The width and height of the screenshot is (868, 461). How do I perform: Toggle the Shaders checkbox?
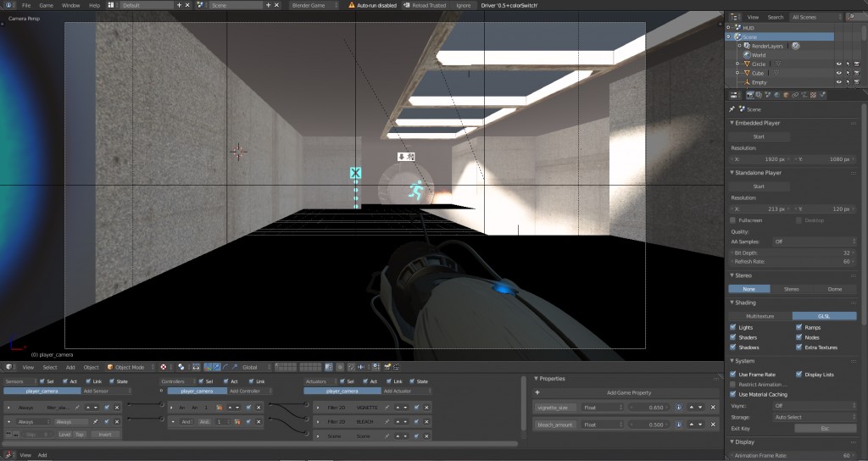click(x=733, y=337)
